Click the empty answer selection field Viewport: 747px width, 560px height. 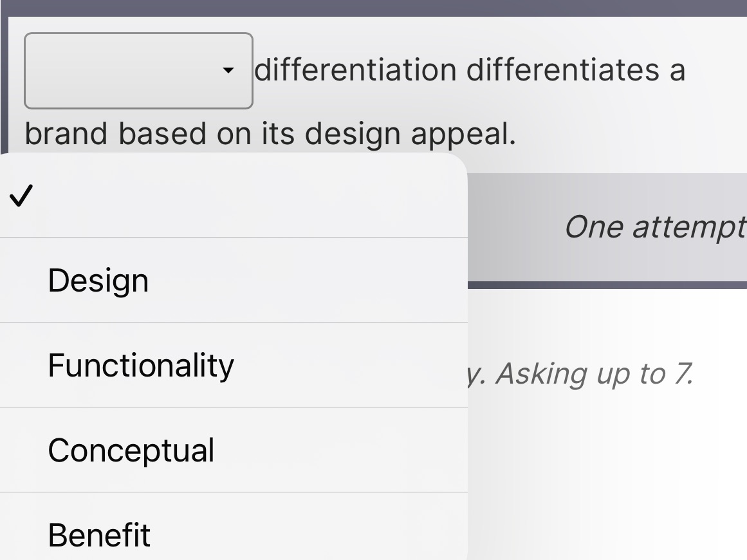129,71
